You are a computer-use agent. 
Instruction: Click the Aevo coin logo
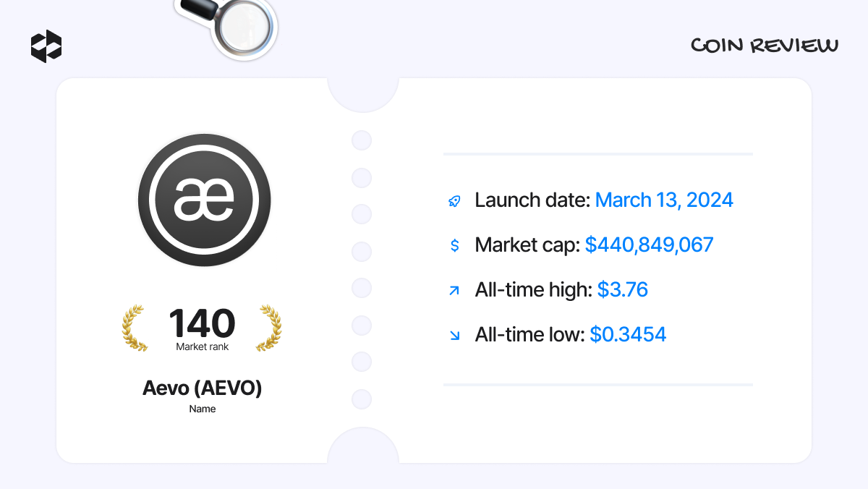coord(205,201)
